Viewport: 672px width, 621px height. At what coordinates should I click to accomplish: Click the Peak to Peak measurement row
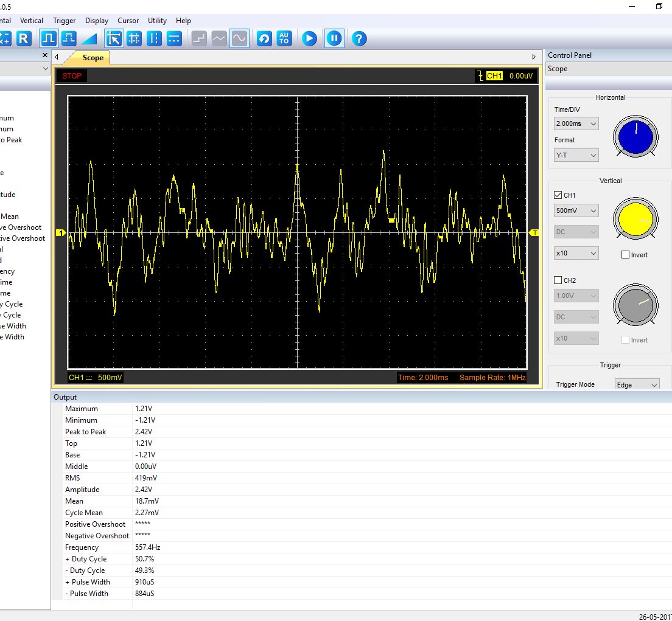[85, 432]
